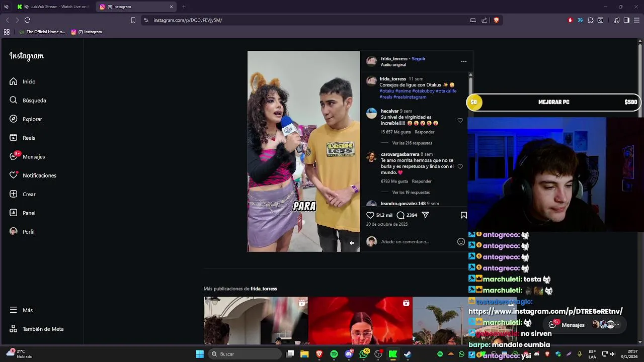Open The Official Home bookmark
This screenshot has height=362, width=644.
click(x=42, y=32)
